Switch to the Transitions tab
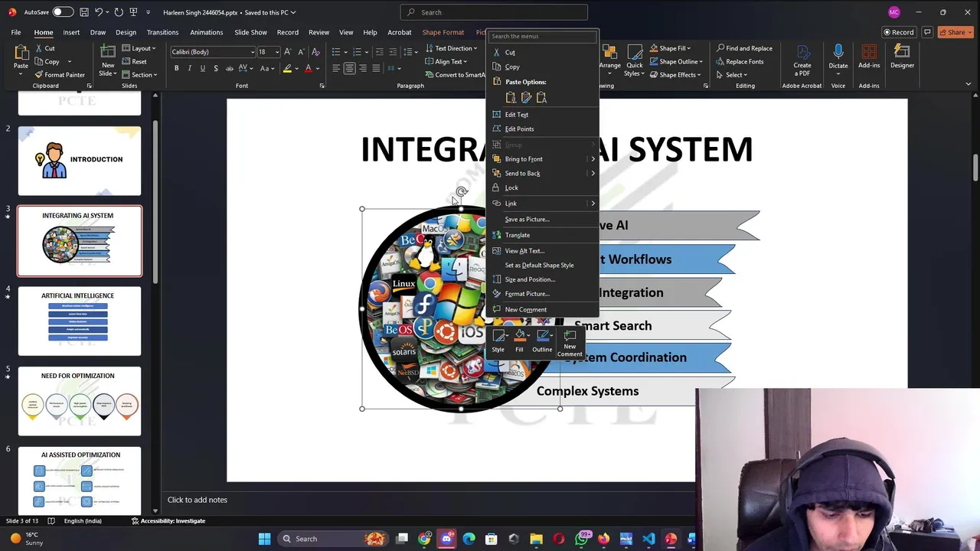 pyautogui.click(x=162, y=32)
